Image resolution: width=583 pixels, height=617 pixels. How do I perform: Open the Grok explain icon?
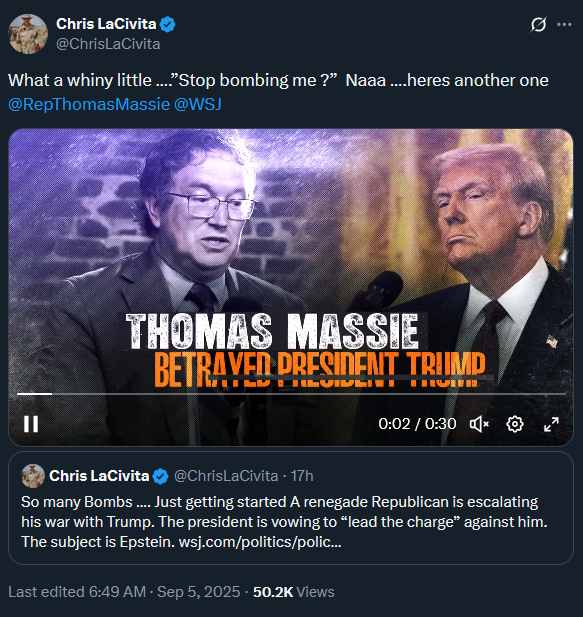point(538,24)
